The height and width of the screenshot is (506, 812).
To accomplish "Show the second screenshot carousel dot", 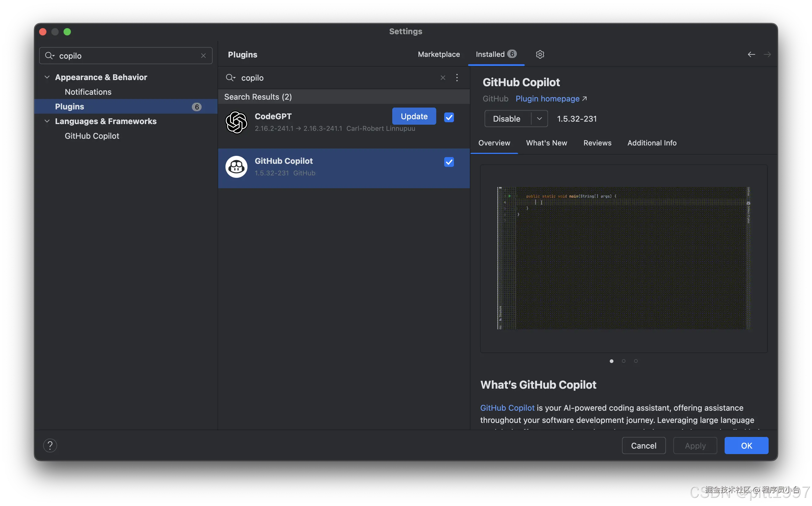I will pyautogui.click(x=623, y=361).
